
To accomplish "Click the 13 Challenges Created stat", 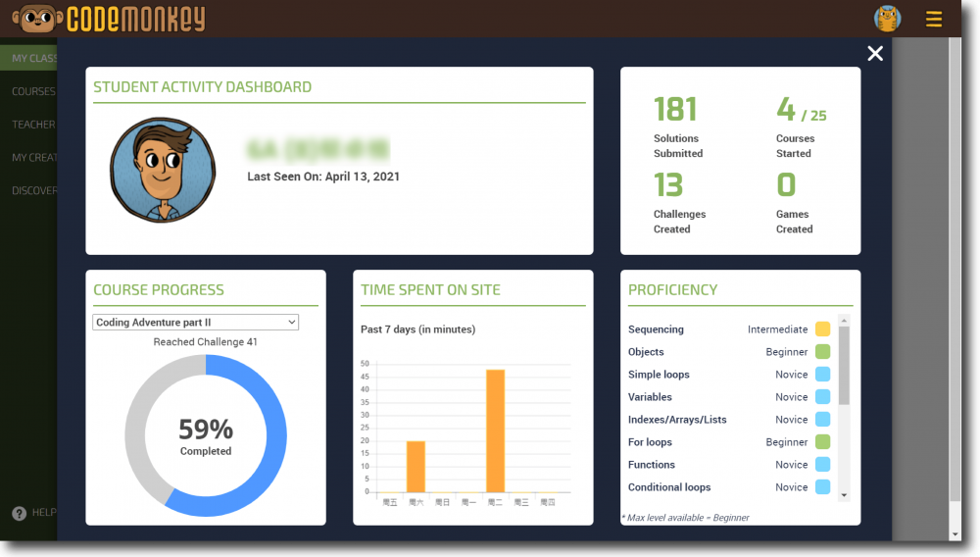I will coord(679,203).
